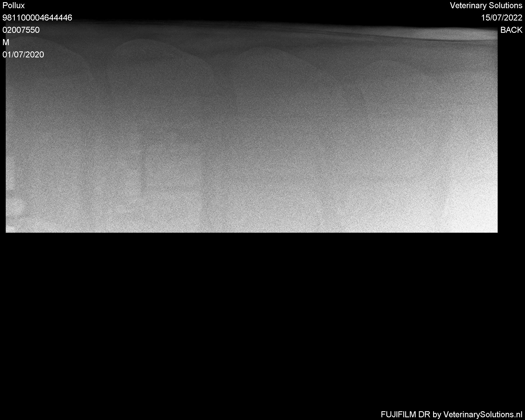
Task: Click the chip number '981100004644446'
Action: click(37, 18)
